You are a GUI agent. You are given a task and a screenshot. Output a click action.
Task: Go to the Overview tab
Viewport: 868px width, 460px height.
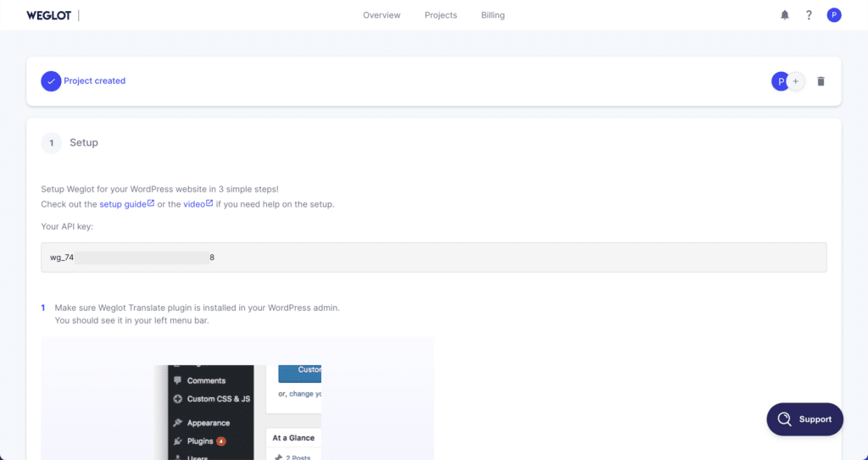point(381,15)
